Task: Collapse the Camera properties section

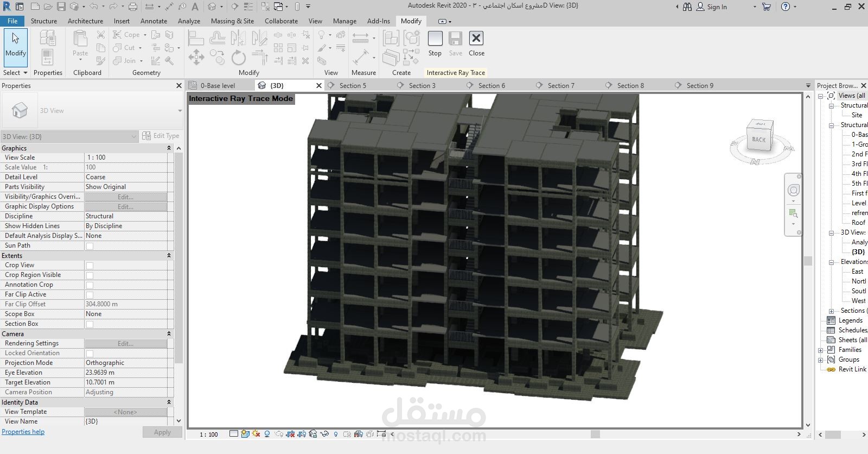Action: [x=169, y=334]
